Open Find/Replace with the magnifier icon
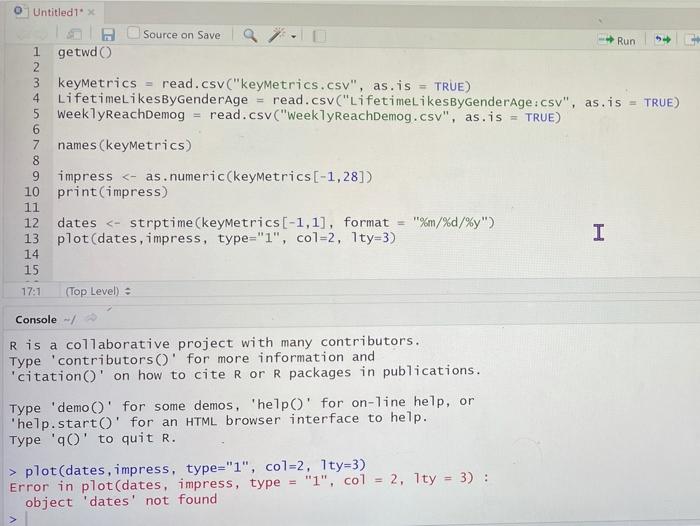 (250, 35)
